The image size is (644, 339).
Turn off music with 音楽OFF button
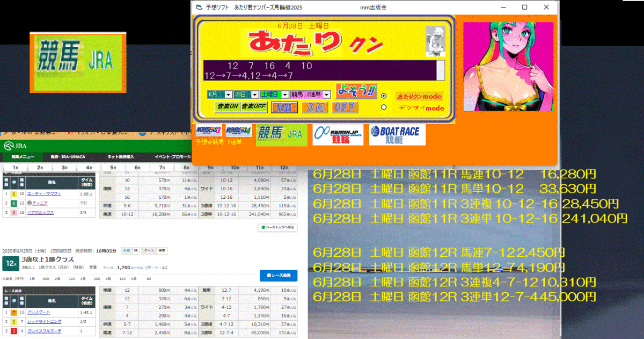point(254,106)
